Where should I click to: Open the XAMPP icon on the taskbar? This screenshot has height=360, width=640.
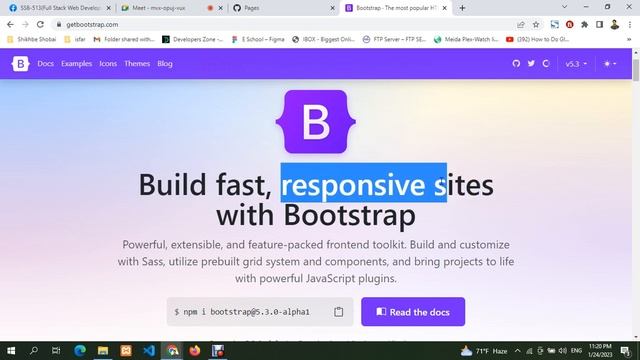point(126,351)
